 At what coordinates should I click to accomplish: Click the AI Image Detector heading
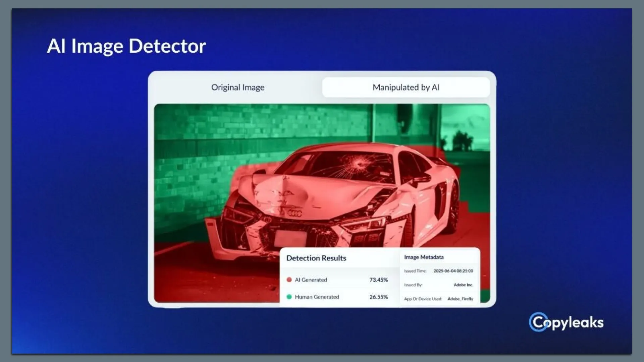tap(126, 46)
